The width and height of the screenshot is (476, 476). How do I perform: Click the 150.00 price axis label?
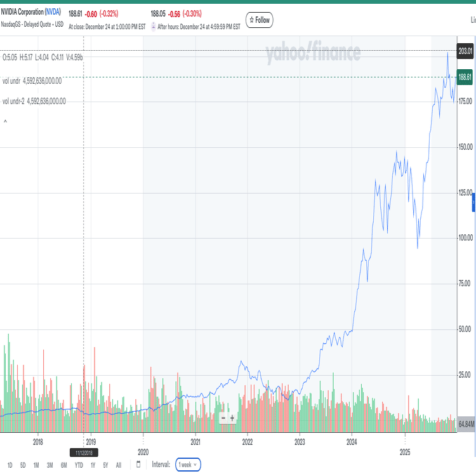click(465, 147)
